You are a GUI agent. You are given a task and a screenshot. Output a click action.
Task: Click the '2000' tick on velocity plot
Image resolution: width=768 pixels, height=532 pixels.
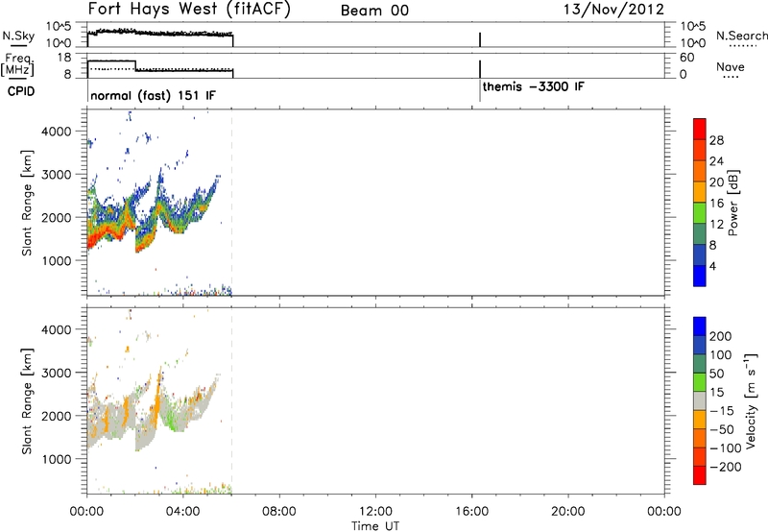click(x=57, y=416)
